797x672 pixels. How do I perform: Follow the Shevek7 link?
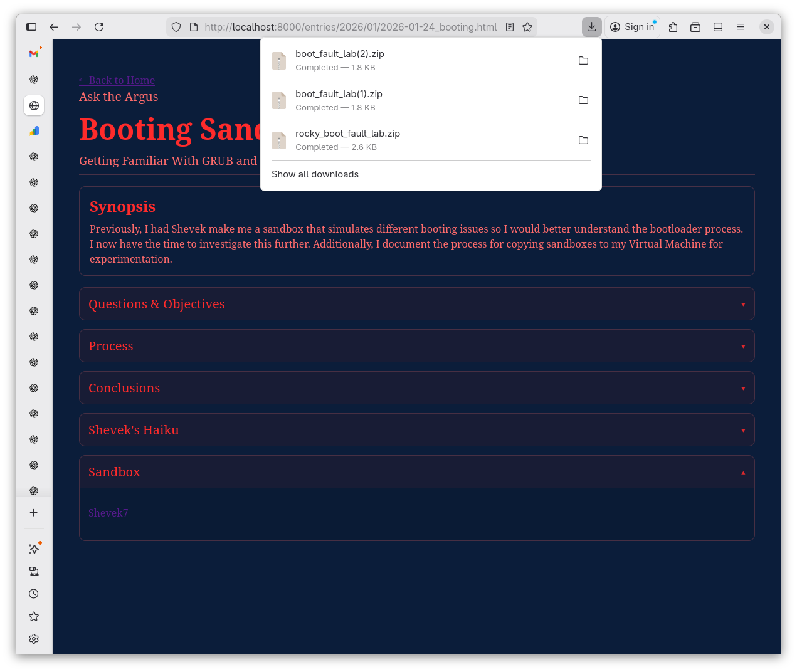pos(108,513)
